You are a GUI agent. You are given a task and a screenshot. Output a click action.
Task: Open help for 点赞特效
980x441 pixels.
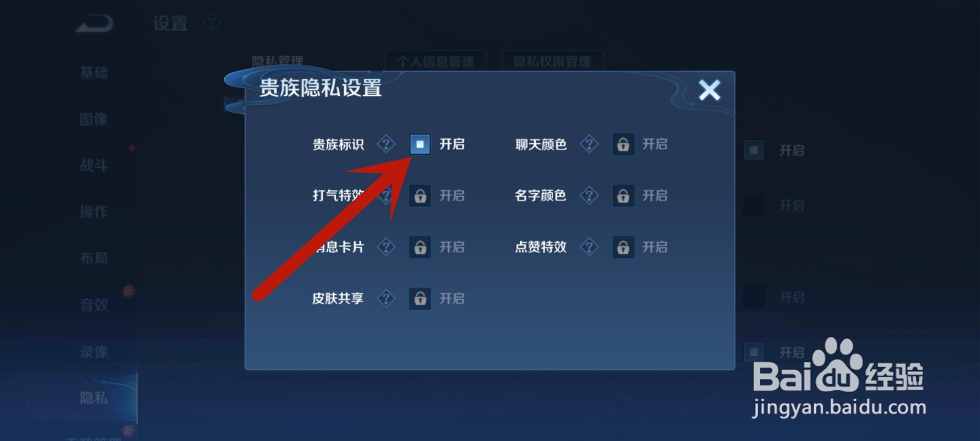[589, 247]
